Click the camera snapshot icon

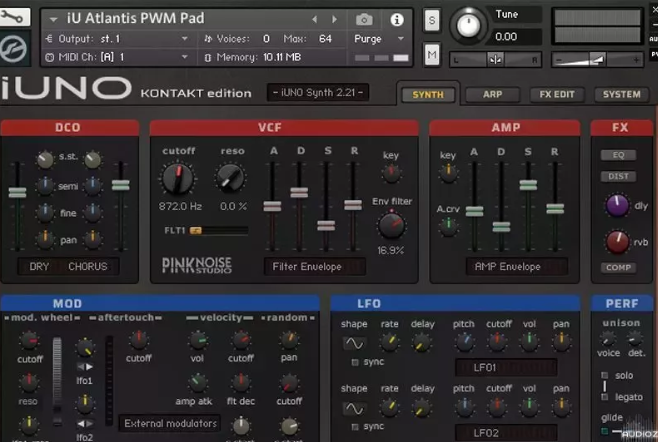pyautogui.click(x=364, y=19)
